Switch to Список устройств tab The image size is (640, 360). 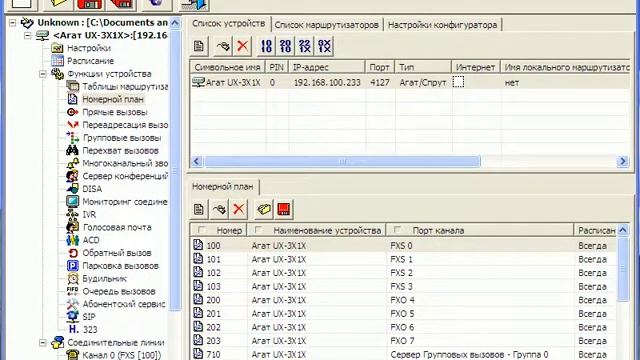[x=229, y=24]
